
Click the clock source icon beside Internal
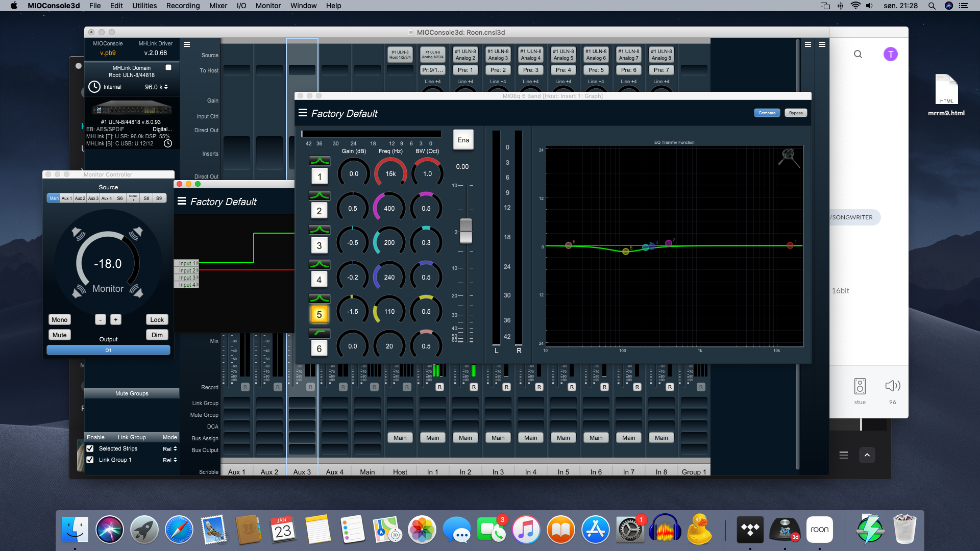point(94,87)
